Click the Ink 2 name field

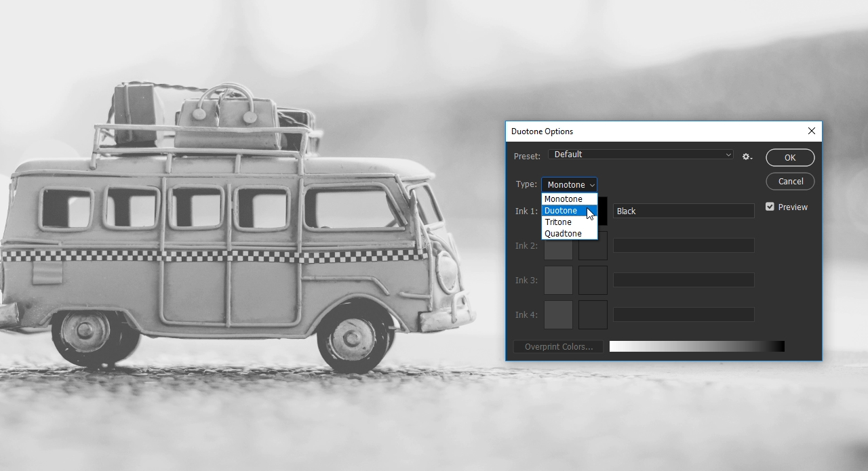(x=684, y=245)
